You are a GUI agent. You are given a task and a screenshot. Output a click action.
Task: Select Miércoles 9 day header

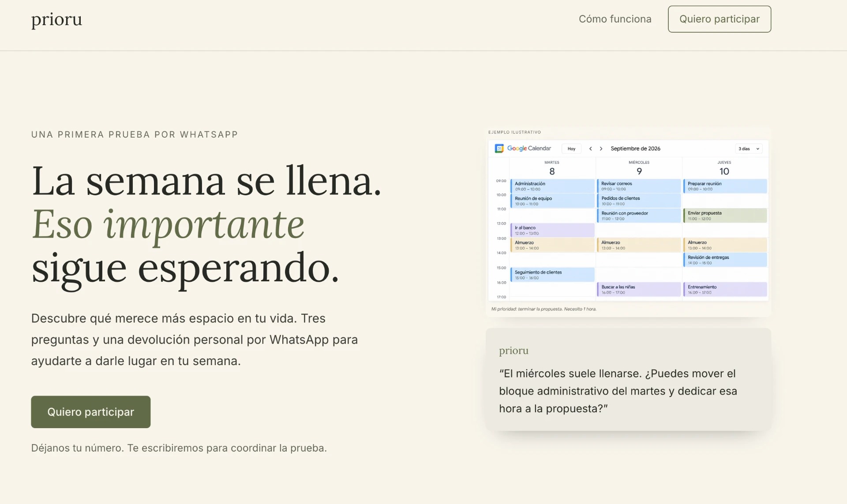point(639,168)
